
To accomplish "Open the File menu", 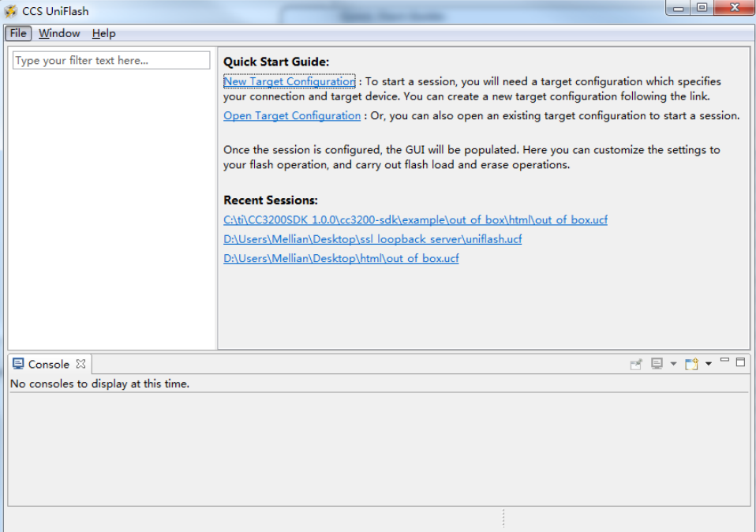I will coord(18,33).
